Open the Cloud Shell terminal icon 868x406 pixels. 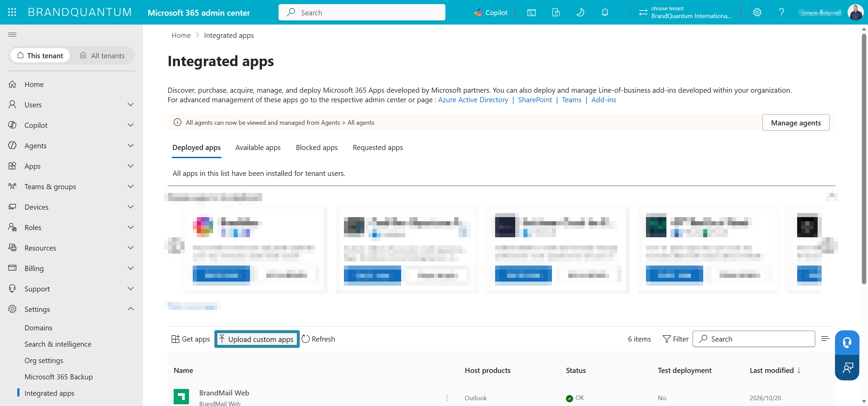tap(532, 13)
